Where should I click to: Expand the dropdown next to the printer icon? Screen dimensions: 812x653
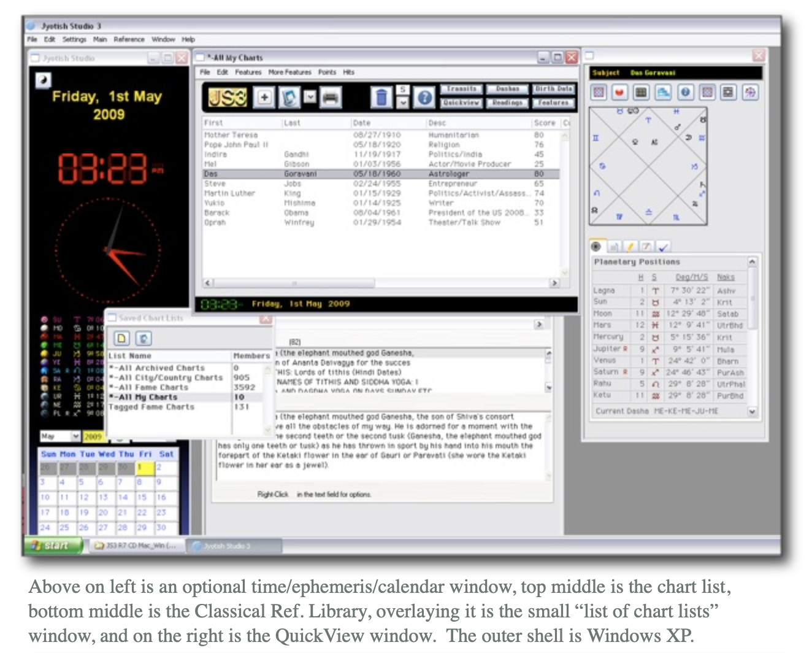[x=310, y=97]
